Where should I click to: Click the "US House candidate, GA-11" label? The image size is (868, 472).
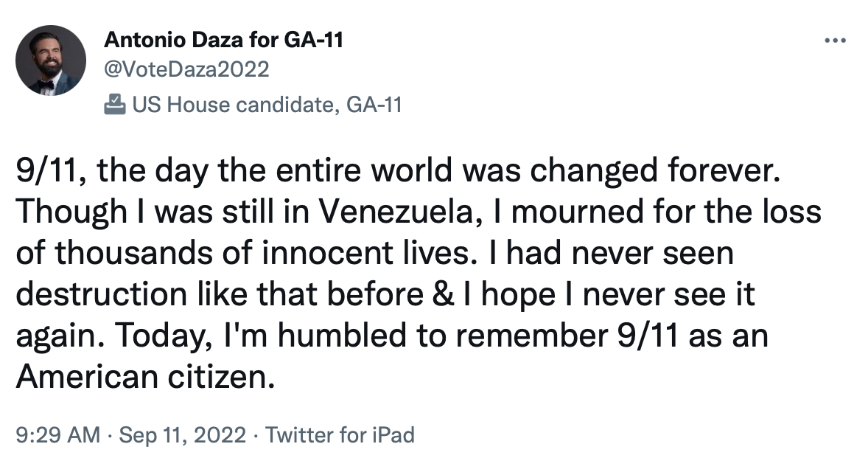click(x=267, y=105)
